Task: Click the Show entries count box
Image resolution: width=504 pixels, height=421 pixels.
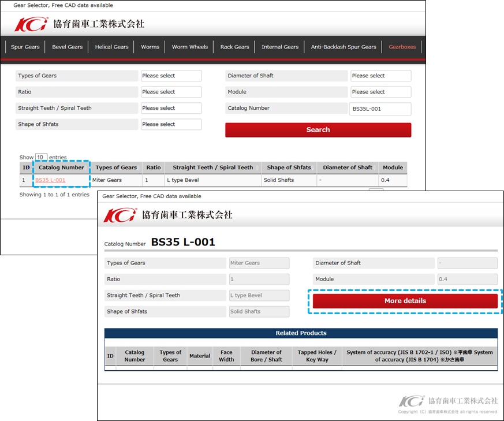Action: click(41, 157)
